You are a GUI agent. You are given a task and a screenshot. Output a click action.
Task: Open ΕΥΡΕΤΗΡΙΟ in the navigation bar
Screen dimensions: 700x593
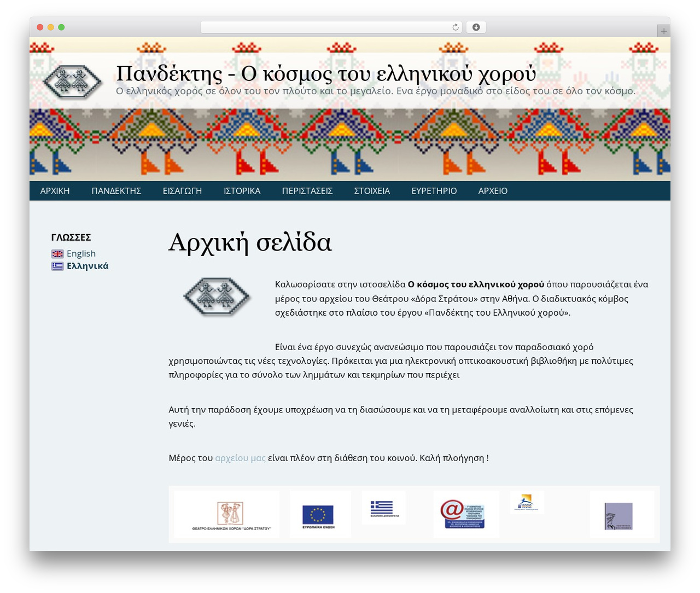(x=434, y=191)
